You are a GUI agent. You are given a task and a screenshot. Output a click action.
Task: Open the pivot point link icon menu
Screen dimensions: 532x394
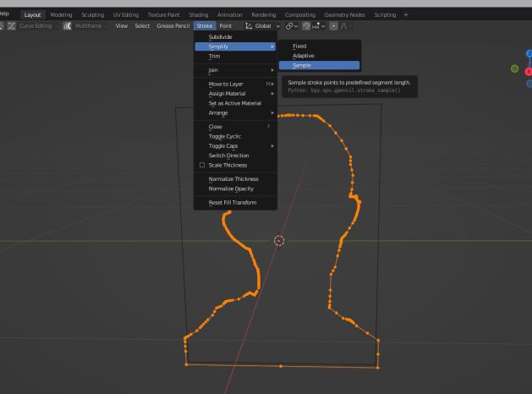pos(292,25)
